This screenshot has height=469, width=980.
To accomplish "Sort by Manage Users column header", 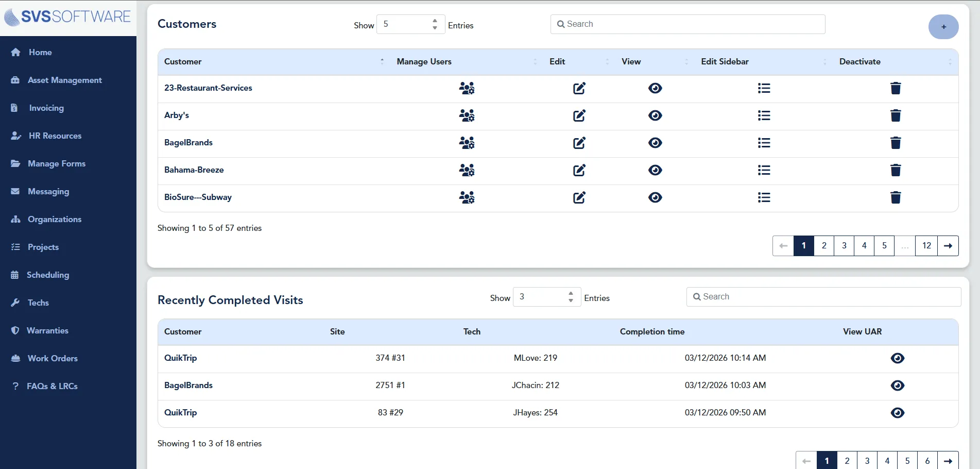I will [x=467, y=62].
